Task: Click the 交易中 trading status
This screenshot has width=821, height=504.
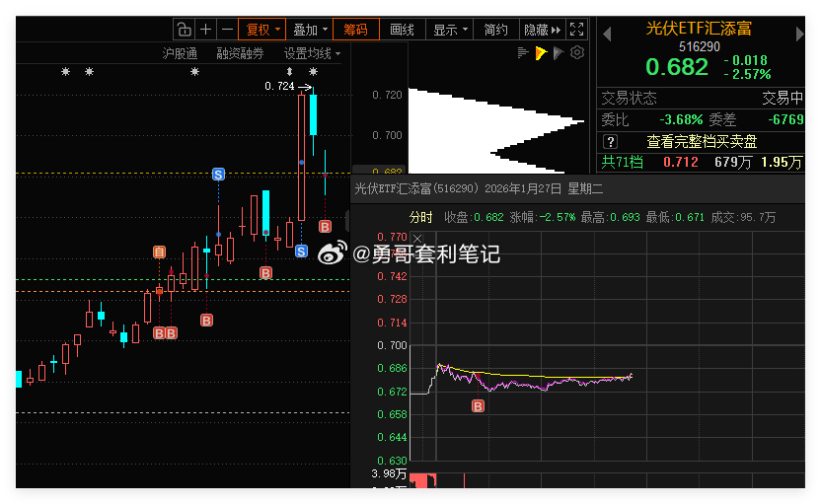Action: [x=783, y=98]
